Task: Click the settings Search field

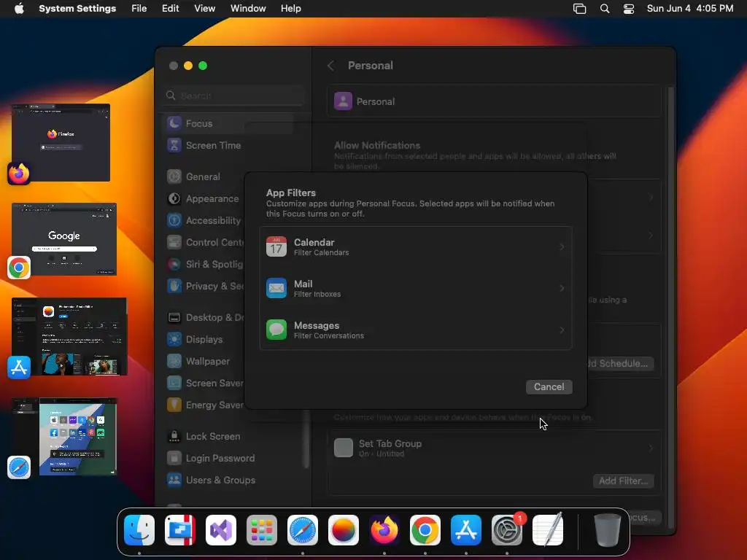Action: point(233,96)
